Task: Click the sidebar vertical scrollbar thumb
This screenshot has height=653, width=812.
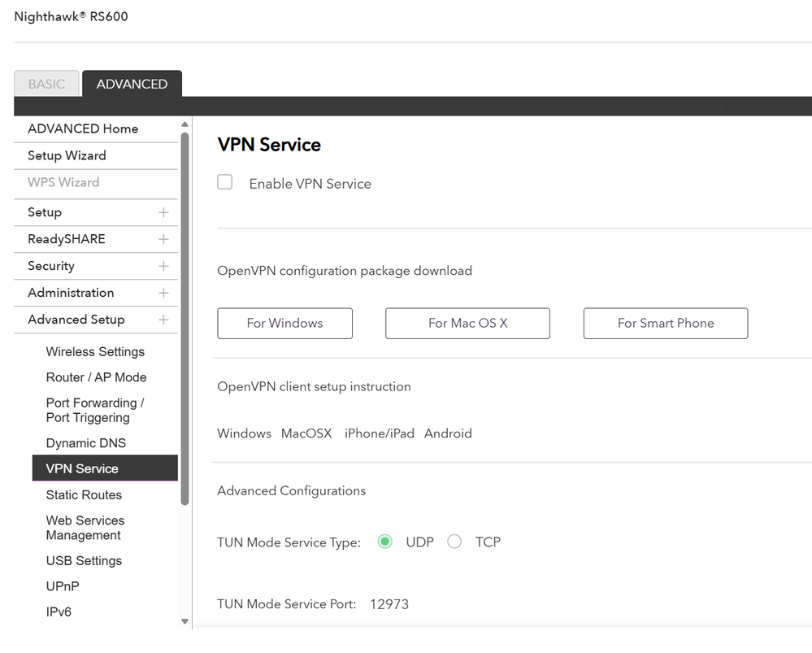Action: pos(185,317)
